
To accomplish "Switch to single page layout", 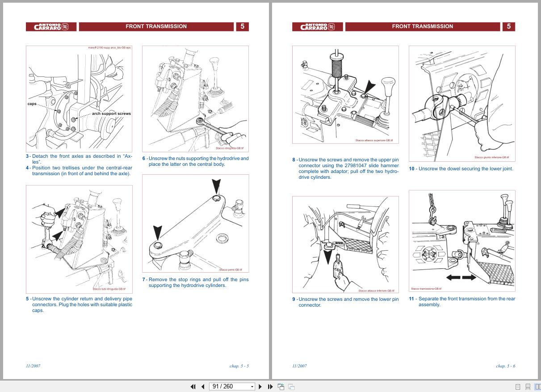I will [518, 387].
